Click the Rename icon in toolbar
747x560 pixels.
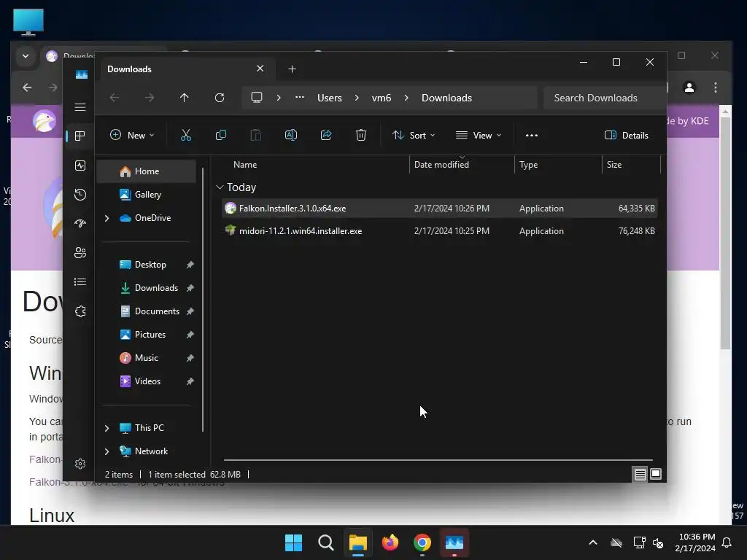coord(290,135)
